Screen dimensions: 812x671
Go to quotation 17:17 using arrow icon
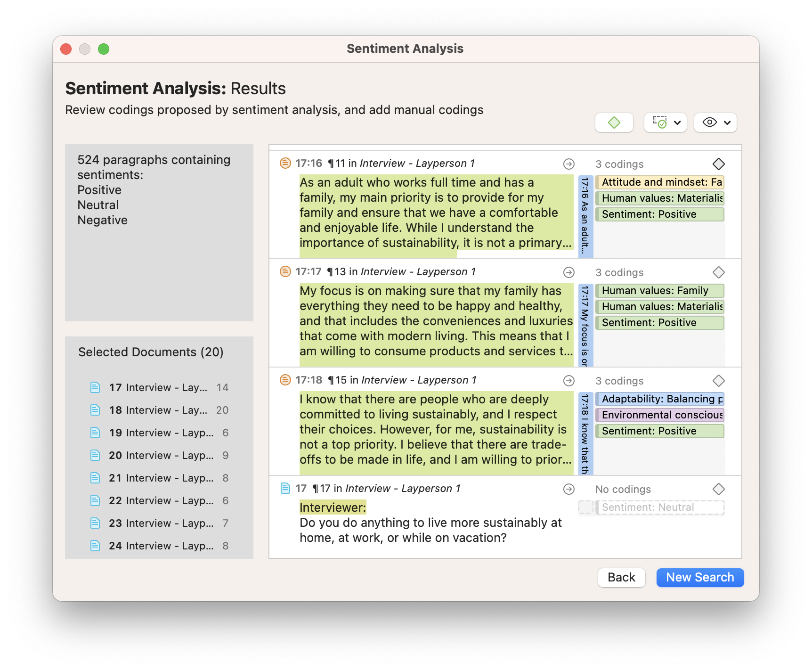coord(569,272)
